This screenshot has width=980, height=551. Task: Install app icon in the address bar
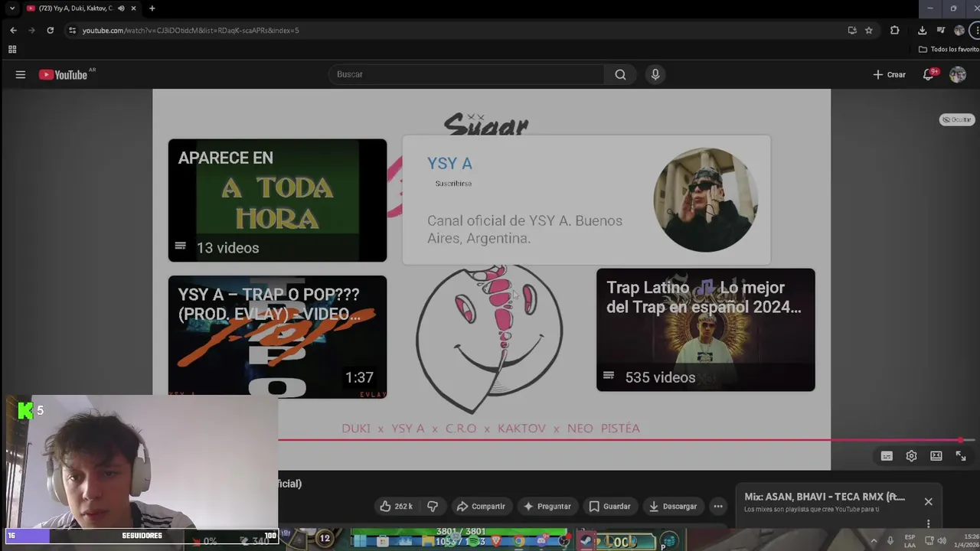[852, 30]
